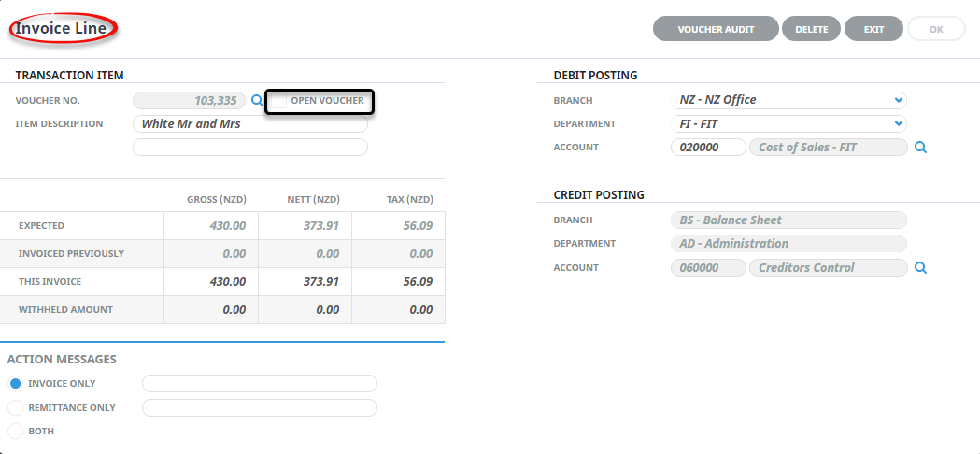Open the Voucher Audit button
Screen dimensions: 980x454
pyautogui.click(x=716, y=29)
